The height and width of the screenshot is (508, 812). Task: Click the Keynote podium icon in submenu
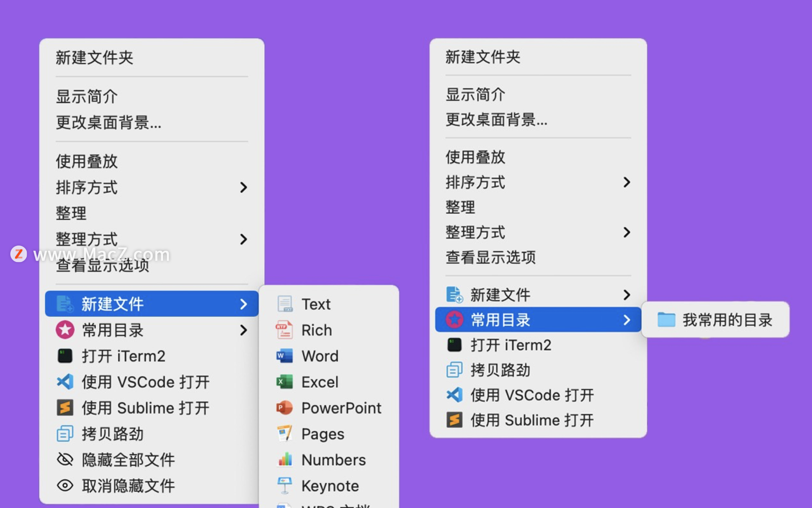coord(284,485)
